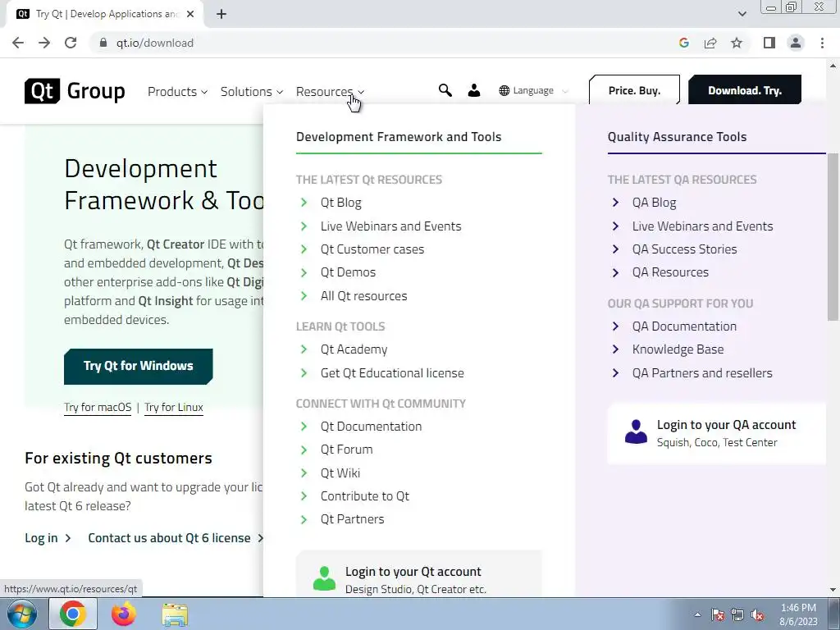840x630 pixels.
Task: Click the share page icon
Action: pyautogui.click(x=710, y=43)
